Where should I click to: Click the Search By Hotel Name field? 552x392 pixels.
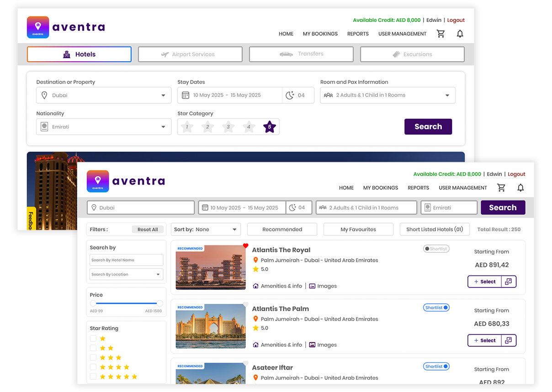[126, 260]
